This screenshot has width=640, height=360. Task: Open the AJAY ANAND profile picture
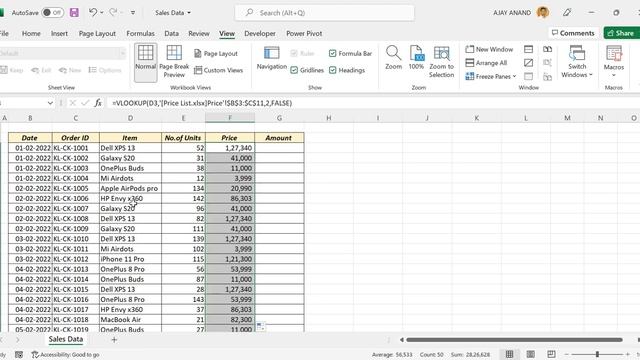[543, 13]
